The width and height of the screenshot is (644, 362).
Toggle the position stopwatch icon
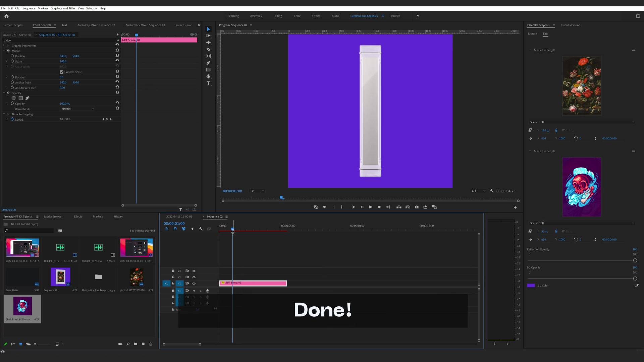tap(12, 56)
